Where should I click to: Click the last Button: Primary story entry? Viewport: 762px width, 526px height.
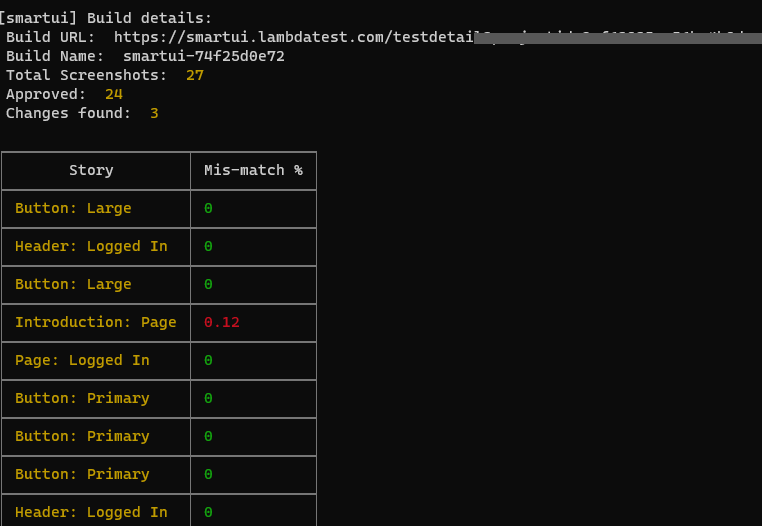[x=82, y=474]
